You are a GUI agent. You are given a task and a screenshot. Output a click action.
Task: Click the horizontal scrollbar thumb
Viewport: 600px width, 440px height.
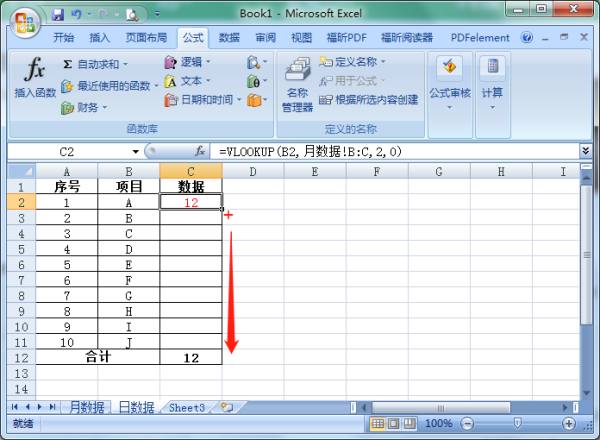point(441,408)
